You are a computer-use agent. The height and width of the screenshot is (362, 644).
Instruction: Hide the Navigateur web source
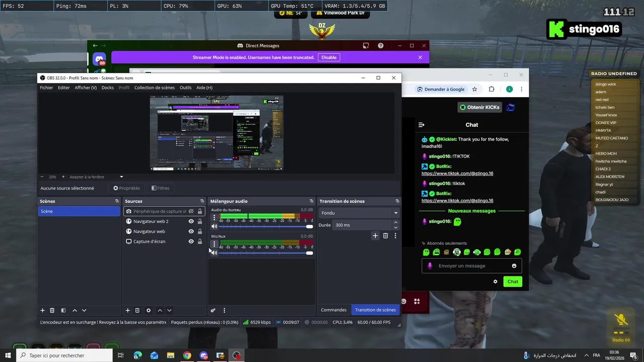point(191,231)
